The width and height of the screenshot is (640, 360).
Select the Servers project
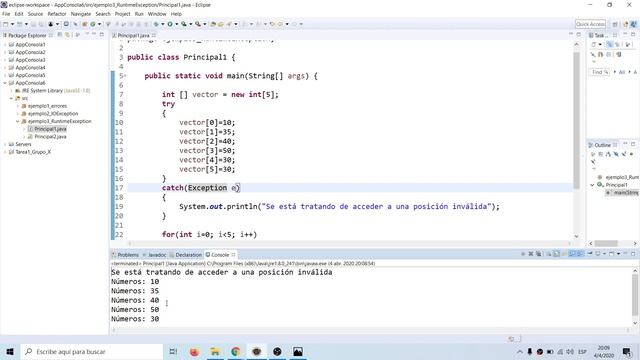23,144
